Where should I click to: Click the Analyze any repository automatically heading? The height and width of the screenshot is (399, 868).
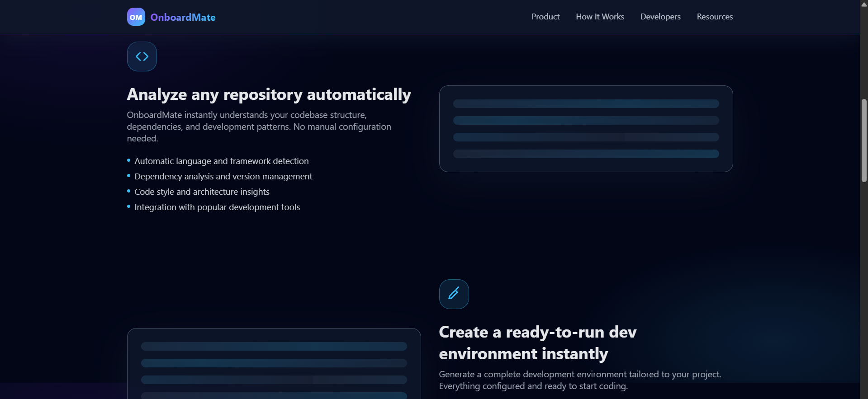pyautogui.click(x=269, y=94)
